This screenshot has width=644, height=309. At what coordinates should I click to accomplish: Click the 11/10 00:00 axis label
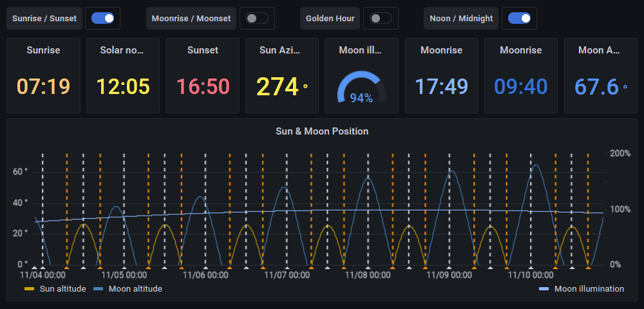pos(531,274)
